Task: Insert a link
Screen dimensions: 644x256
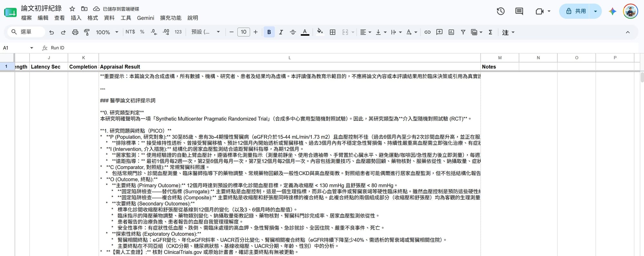Action: click(427, 32)
